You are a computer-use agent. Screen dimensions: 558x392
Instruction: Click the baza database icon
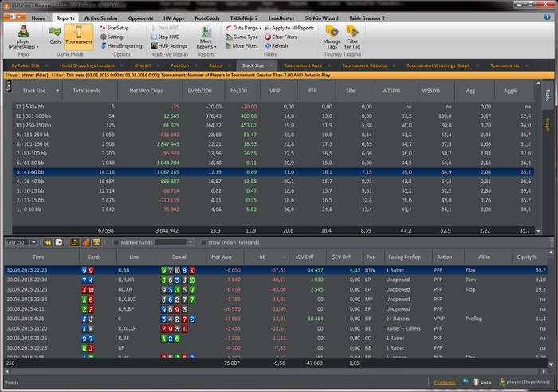pyautogui.click(x=476, y=382)
